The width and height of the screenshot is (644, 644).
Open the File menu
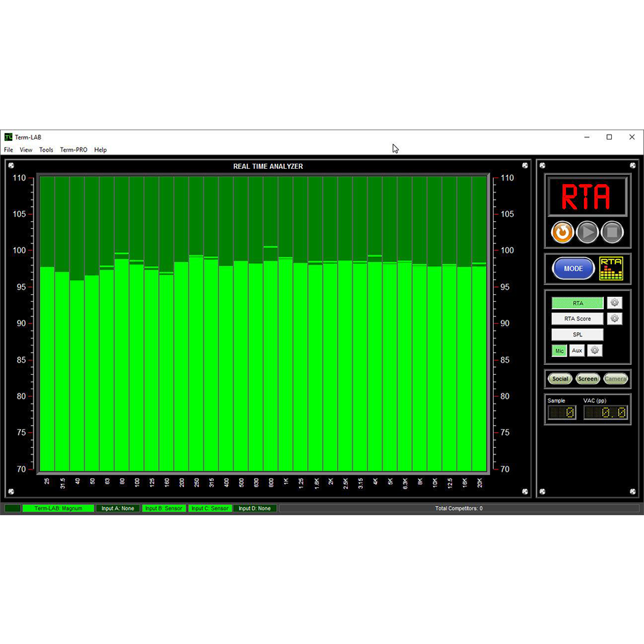click(9, 150)
